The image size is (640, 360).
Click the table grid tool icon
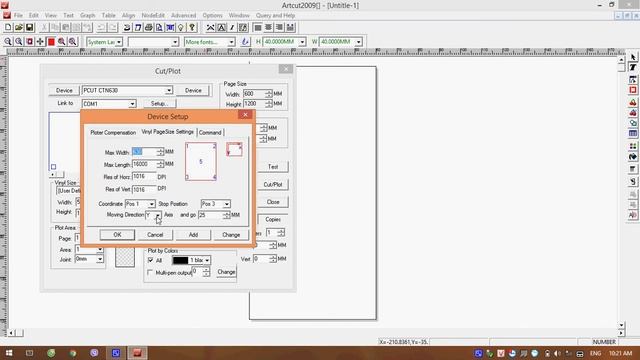633,133
